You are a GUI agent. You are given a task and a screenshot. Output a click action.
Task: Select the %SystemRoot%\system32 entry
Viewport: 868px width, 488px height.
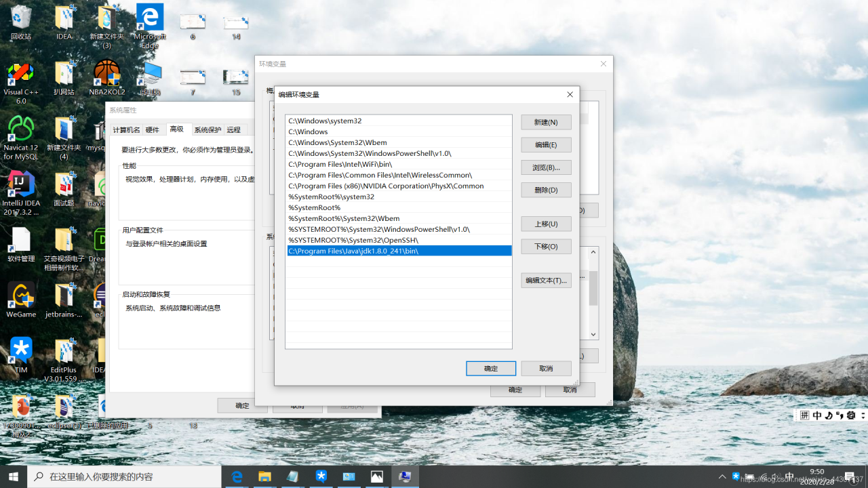(x=399, y=197)
